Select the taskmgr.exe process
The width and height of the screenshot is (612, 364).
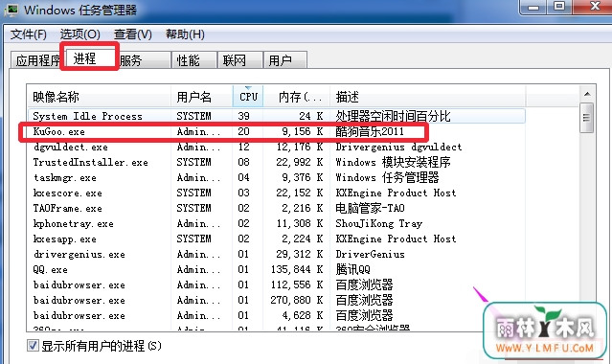277,178
